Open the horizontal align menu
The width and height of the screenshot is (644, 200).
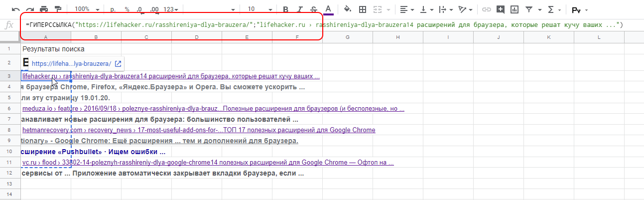[x=406, y=9]
